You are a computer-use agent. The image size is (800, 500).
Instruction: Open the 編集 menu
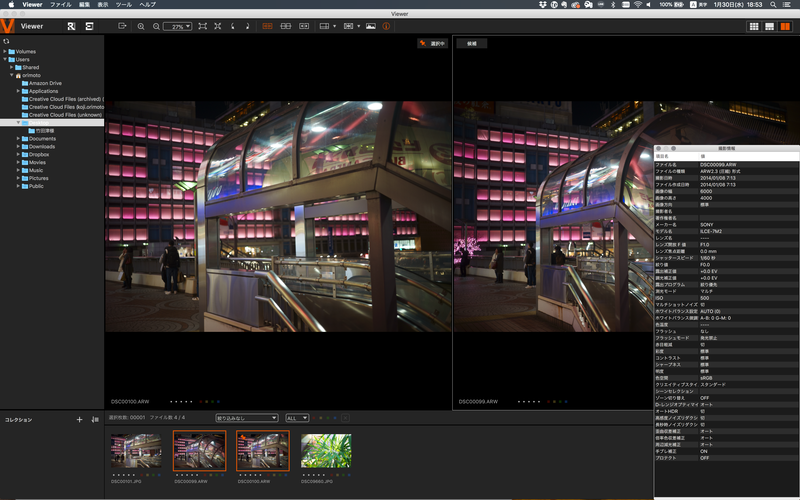coord(84,5)
